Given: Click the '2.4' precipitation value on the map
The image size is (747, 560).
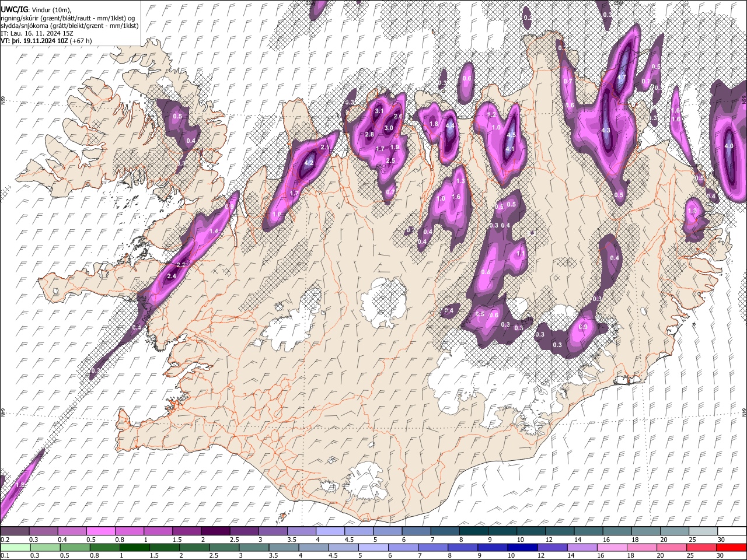Looking at the screenshot, I should pos(172,276).
